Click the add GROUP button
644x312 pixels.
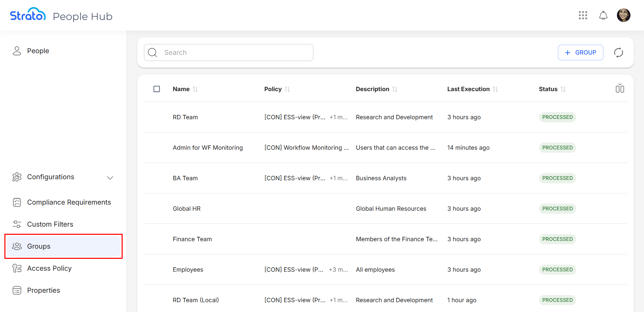580,53
